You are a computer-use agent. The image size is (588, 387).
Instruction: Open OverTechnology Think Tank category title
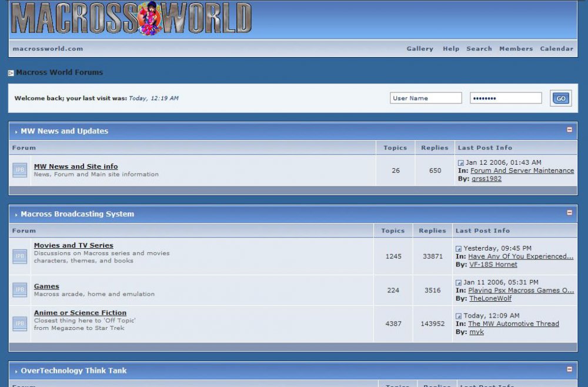click(73, 371)
